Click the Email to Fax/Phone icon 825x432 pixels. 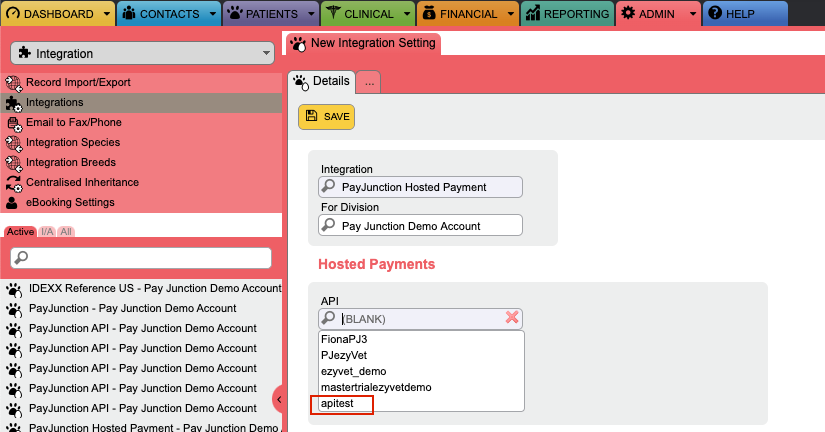(13, 123)
